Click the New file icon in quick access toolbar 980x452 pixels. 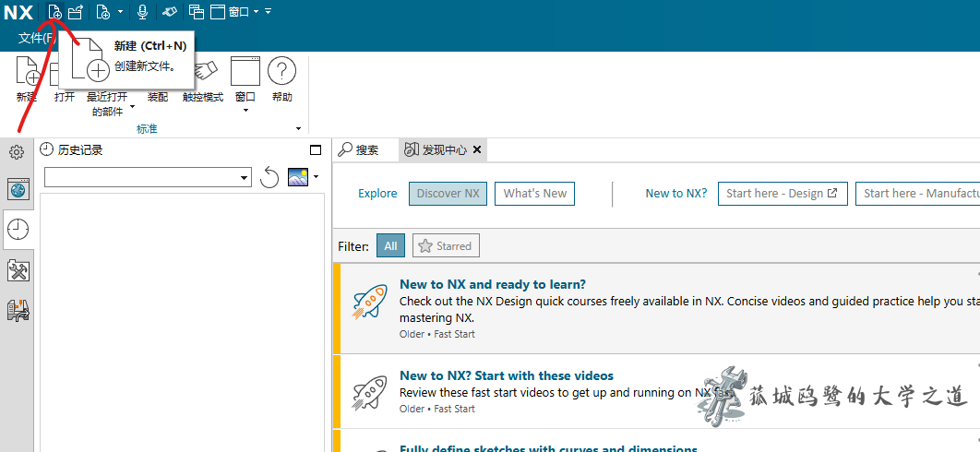pyautogui.click(x=55, y=11)
